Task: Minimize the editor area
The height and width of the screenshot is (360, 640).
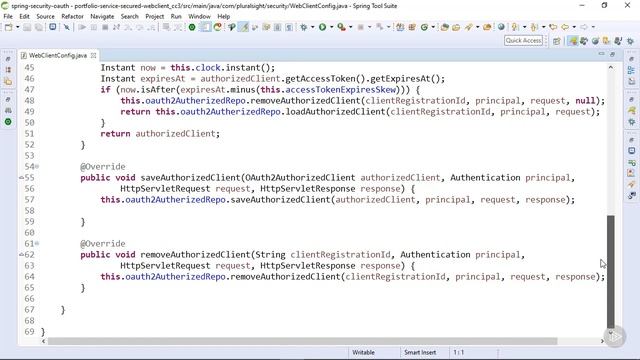Action: [601, 54]
